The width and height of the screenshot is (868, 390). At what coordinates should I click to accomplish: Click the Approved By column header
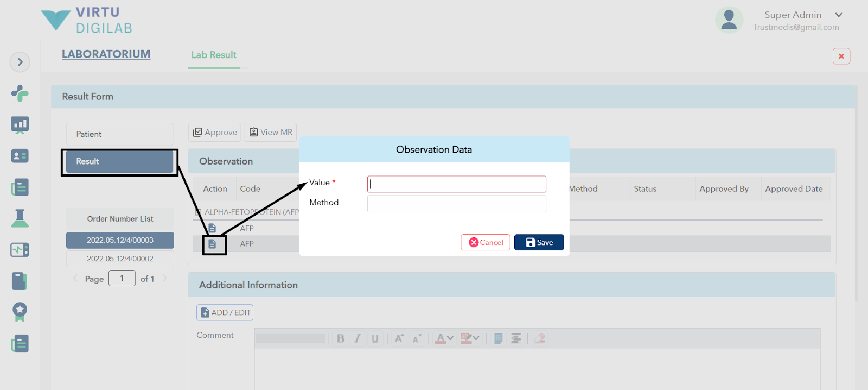pos(724,188)
